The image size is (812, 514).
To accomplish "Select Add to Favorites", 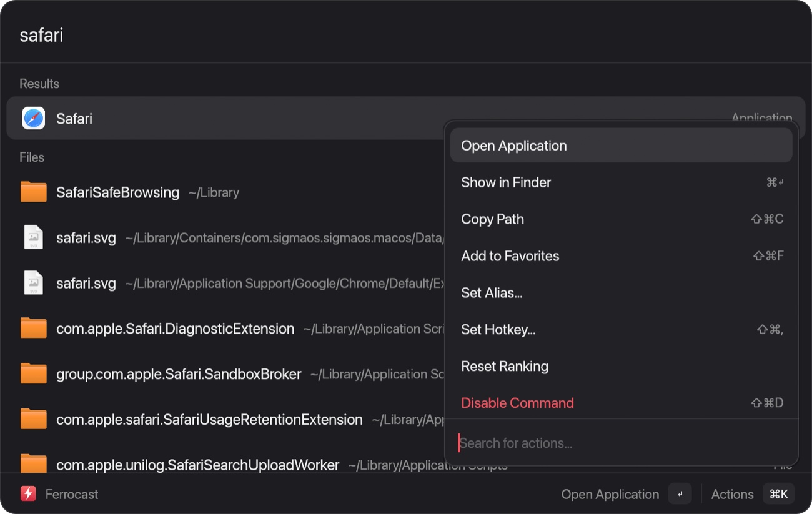I will click(621, 256).
